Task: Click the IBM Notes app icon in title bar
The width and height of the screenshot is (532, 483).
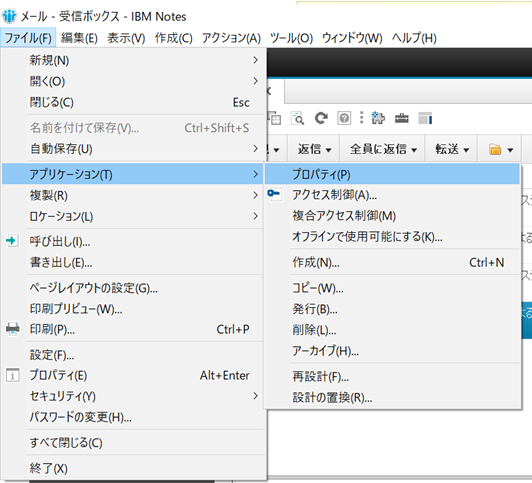Action: 9,16
